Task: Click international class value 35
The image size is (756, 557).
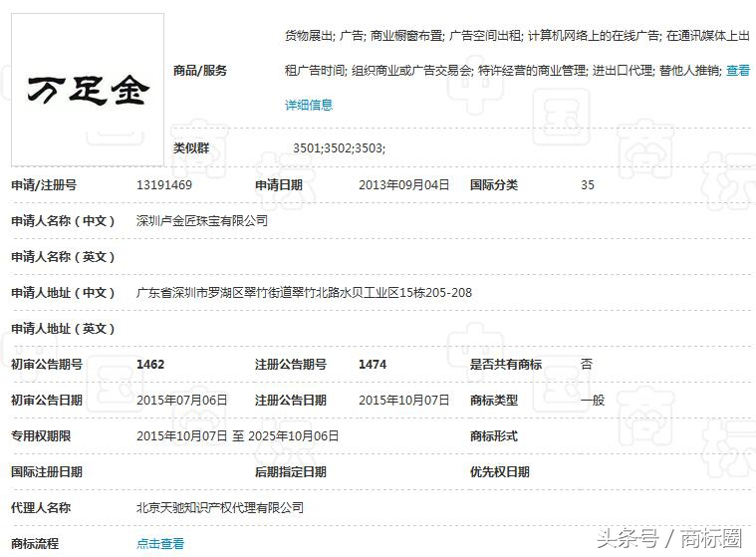Action: [x=588, y=184]
